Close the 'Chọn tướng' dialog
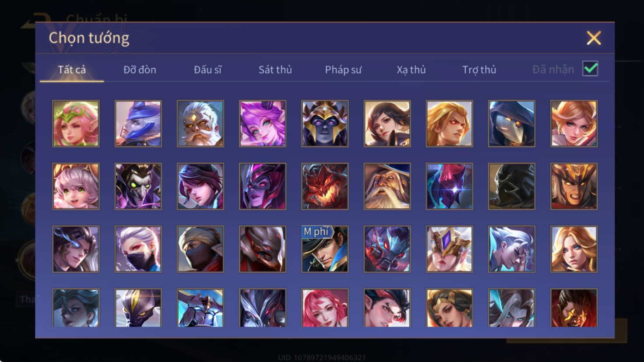The width and height of the screenshot is (644, 362). point(594,38)
